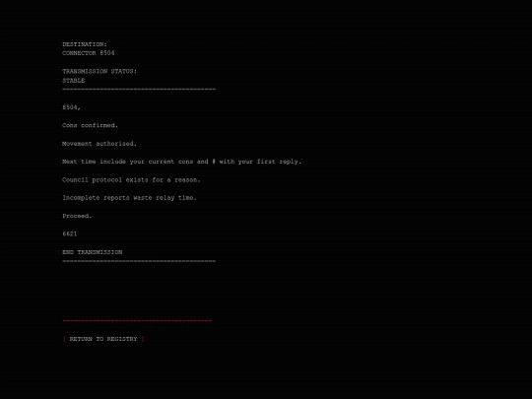532x399 pixels.
Task: Click the 'Movement authorised.' line
Action: pos(100,144)
